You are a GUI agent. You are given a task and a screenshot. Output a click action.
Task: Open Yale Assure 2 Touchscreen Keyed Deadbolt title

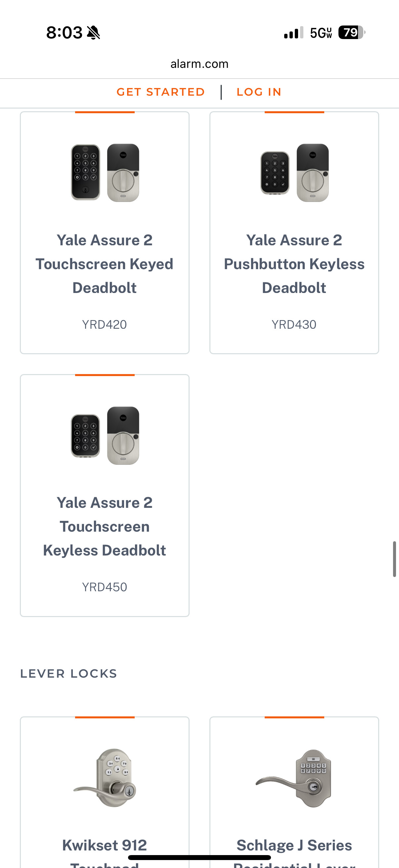(x=105, y=264)
